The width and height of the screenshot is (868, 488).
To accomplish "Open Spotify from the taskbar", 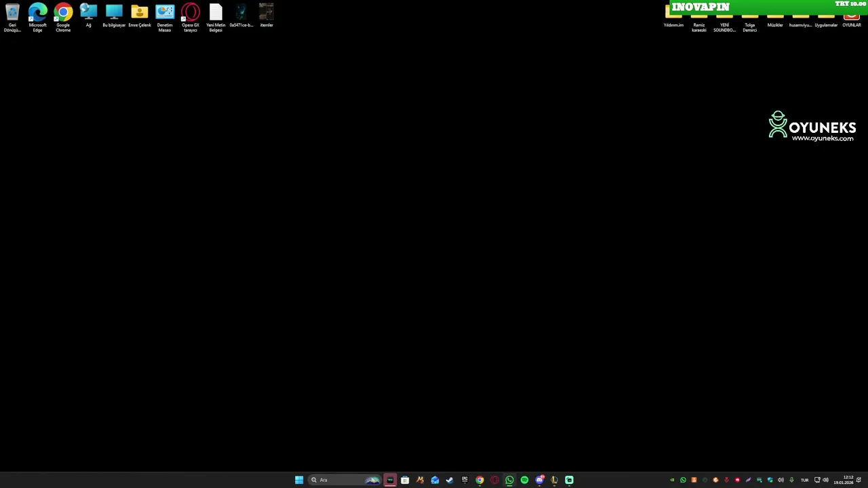I will [x=524, y=480].
